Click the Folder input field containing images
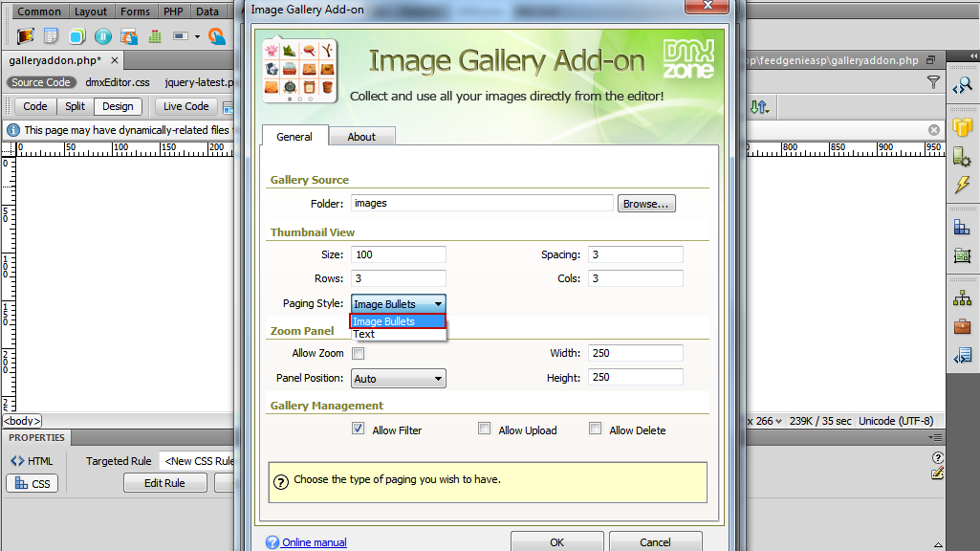Viewport: 980px width, 551px height. click(x=482, y=203)
